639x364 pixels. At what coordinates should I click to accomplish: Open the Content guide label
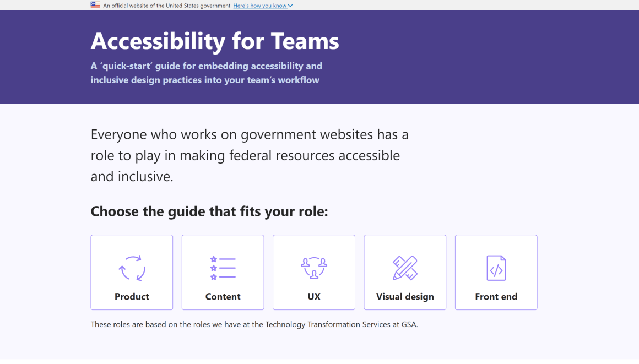point(223,296)
